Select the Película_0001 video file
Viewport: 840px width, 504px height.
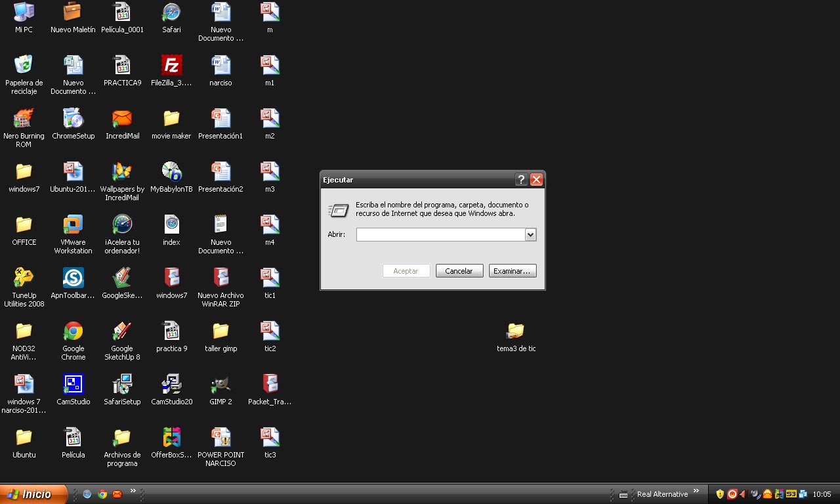click(x=122, y=17)
